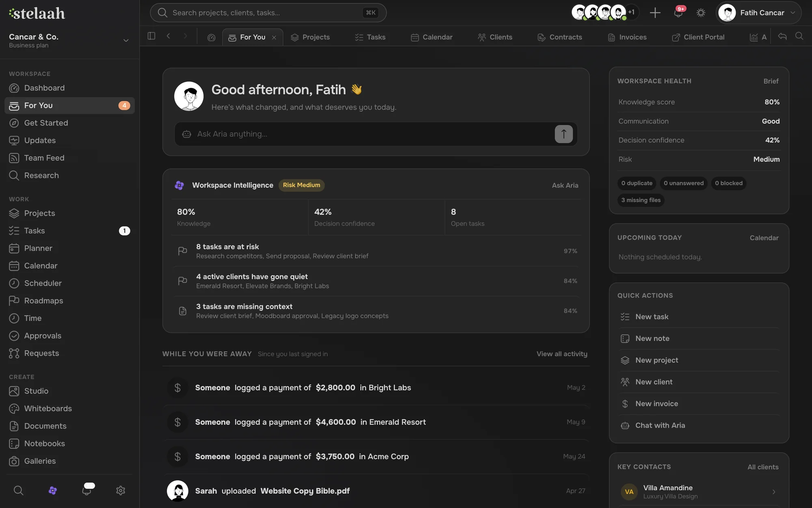Open Get Started in sidebar

coord(69,123)
